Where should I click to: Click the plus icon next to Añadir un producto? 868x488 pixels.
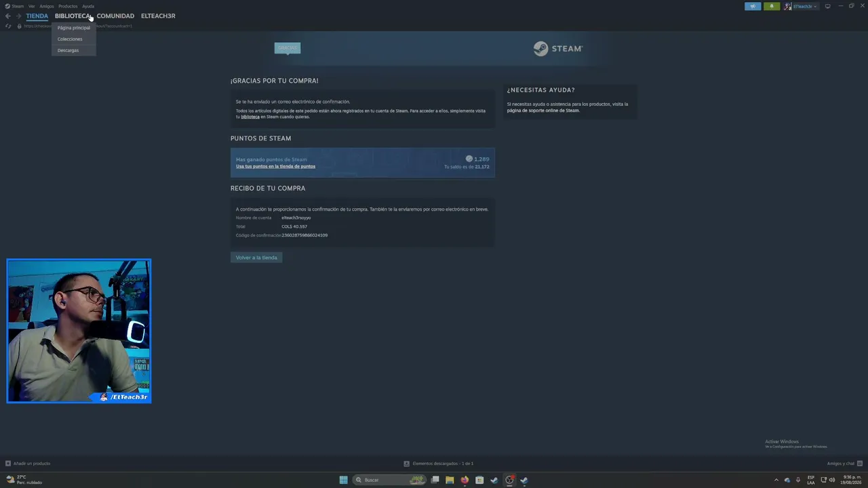(8, 464)
